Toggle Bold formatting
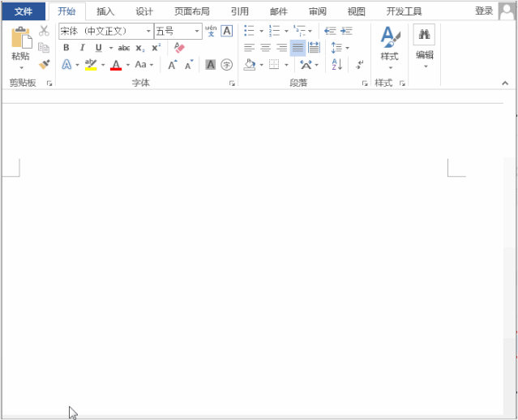Image resolution: width=518 pixels, height=420 pixels. pos(66,48)
